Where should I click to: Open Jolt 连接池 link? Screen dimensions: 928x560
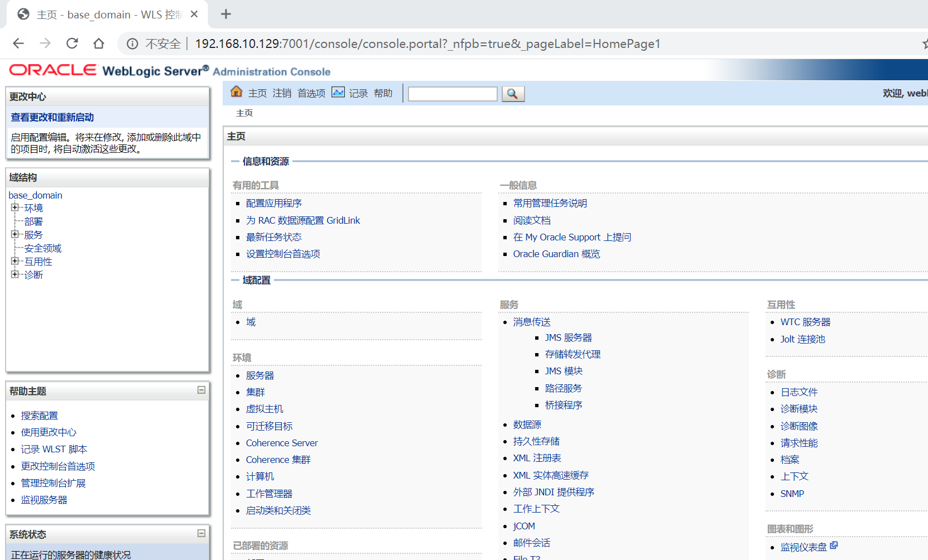click(x=803, y=339)
